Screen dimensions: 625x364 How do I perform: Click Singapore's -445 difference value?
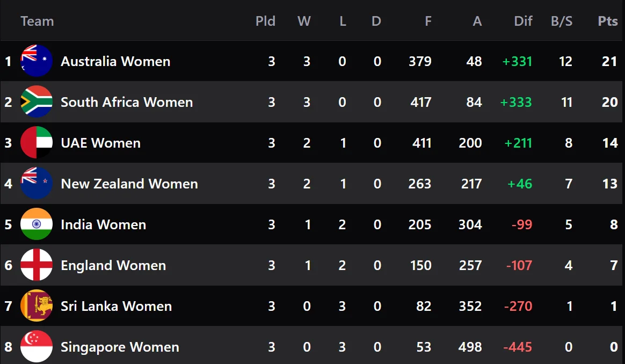point(518,347)
